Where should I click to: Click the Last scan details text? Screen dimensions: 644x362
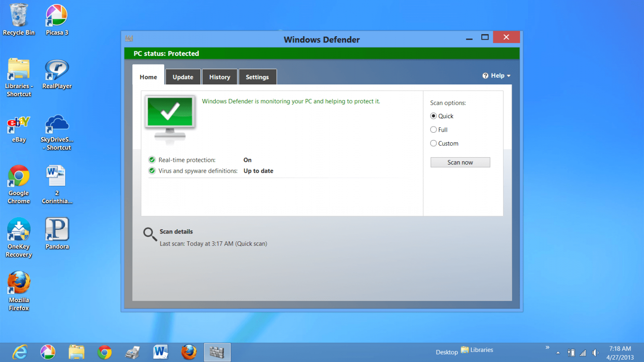click(x=213, y=244)
